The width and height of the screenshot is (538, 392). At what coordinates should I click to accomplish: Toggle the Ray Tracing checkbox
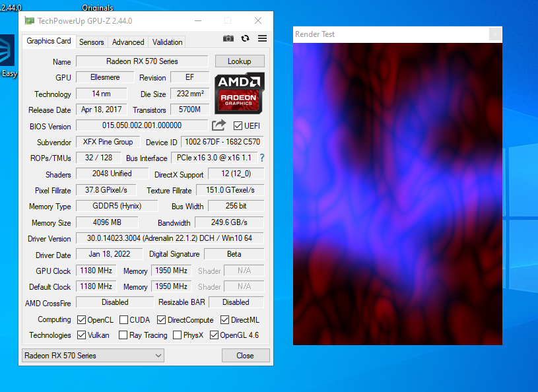tap(123, 335)
